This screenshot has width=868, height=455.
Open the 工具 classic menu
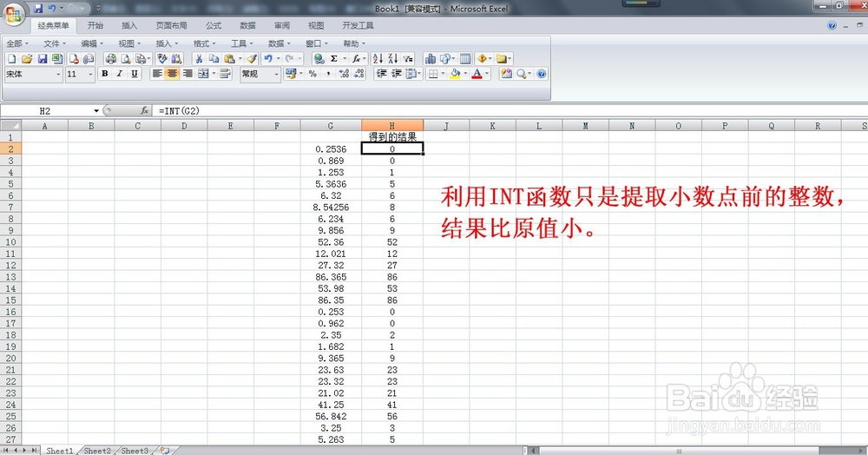pos(241,43)
